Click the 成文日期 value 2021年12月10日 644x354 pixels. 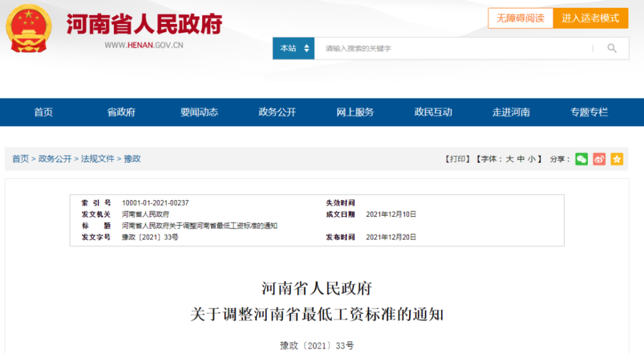[391, 214]
